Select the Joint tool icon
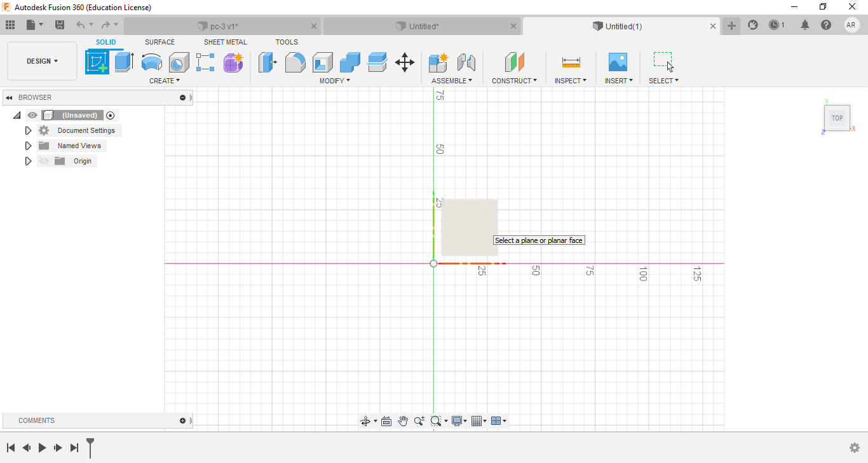This screenshot has width=868, height=463. [x=466, y=62]
